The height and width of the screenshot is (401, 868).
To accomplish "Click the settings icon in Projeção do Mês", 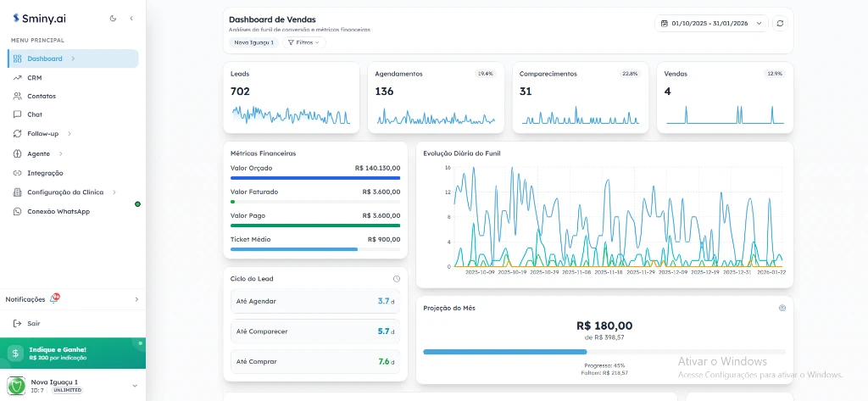I will tap(782, 308).
